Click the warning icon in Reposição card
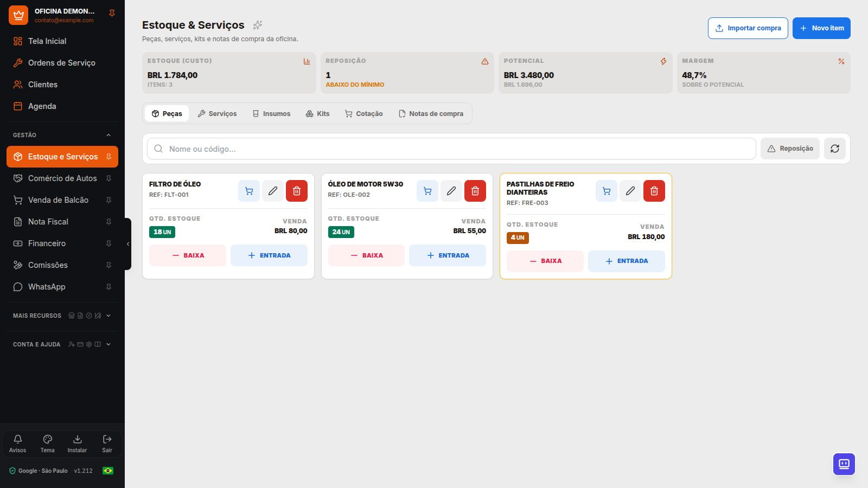Viewport: 868px width, 488px height. point(485,61)
